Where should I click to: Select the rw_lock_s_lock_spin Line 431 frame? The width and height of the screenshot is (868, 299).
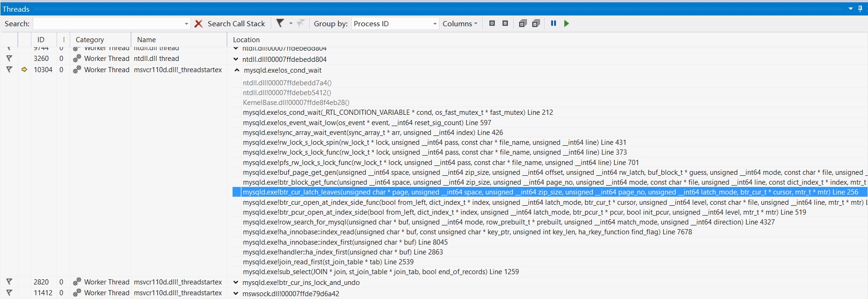(x=434, y=142)
